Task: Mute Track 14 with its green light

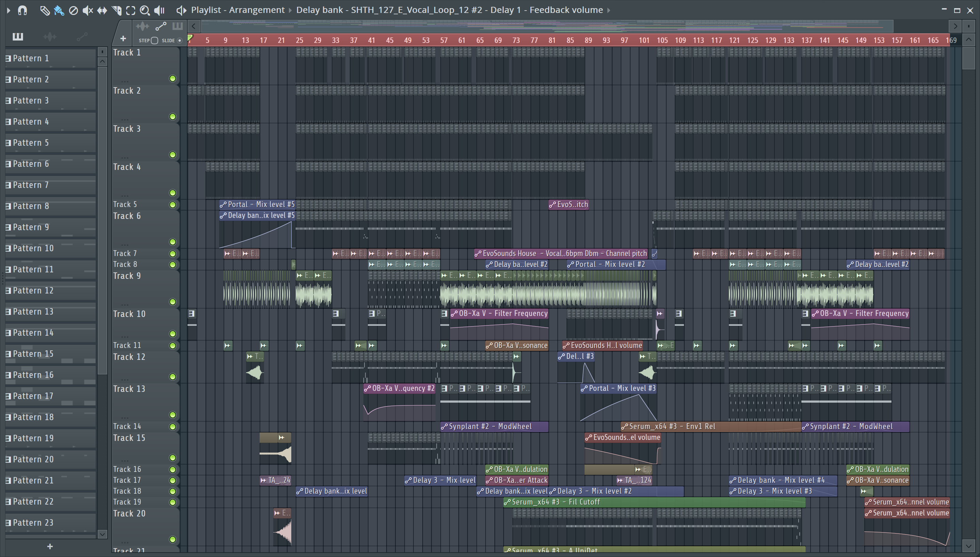Action: [x=173, y=427]
